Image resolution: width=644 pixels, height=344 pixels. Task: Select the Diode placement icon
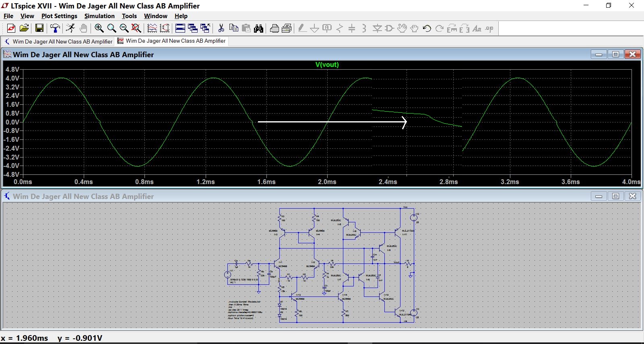point(377,28)
